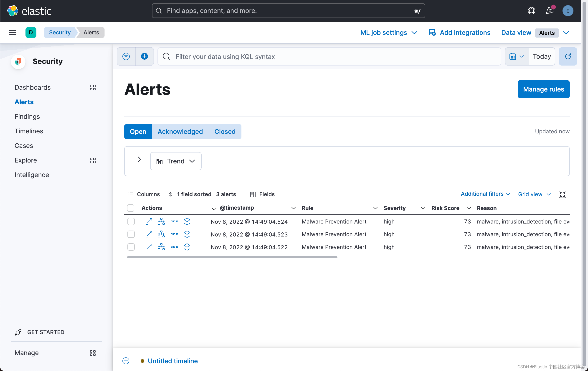Go to Findings in sidebar
This screenshot has height=371, width=588.
coord(27,117)
